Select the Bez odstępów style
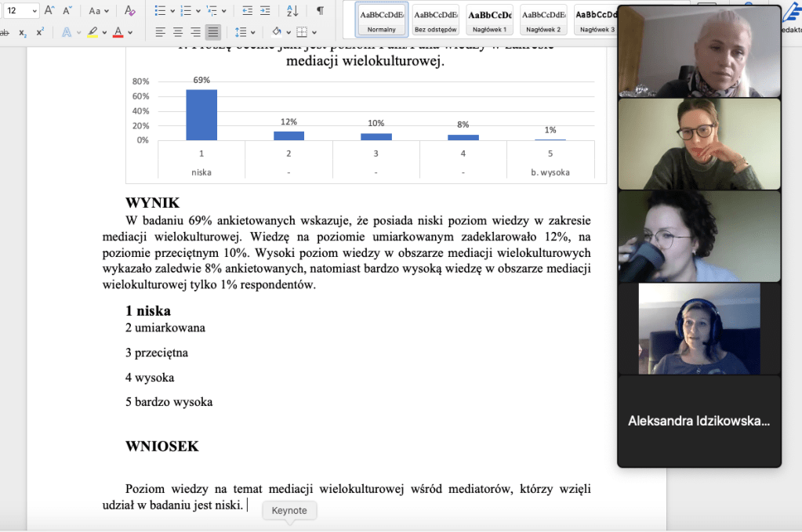The width and height of the screenshot is (802, 532). tap(436, 19)
